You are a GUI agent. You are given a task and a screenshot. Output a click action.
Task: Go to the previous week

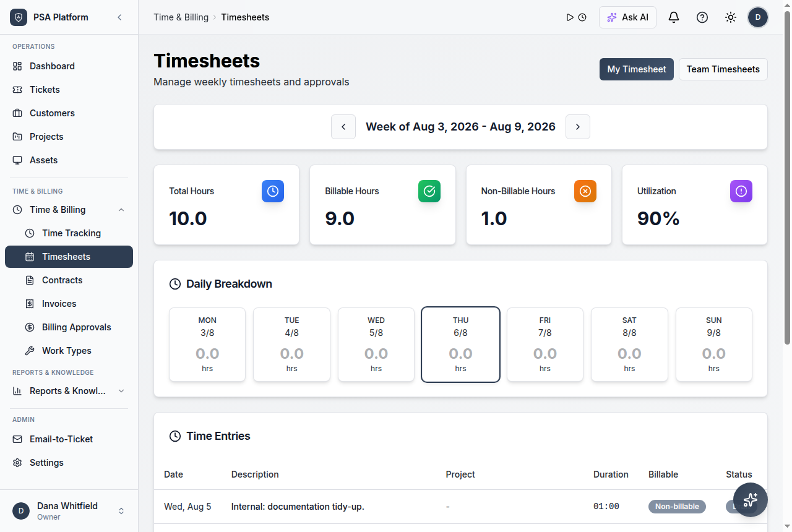pyautogui.click(x=343, y=127)
